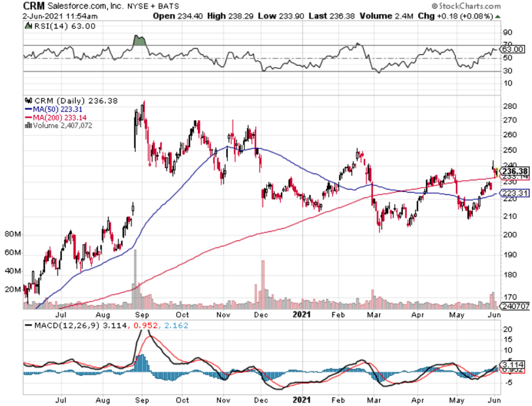Click the 236.38 last price tag

(x=515, y=171)
